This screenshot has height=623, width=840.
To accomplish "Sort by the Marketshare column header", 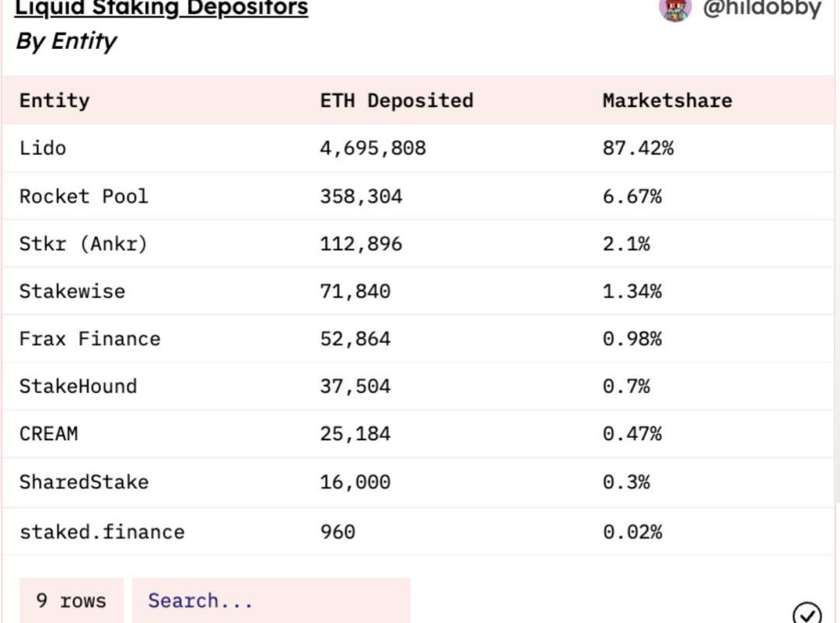I will pyautogui.click(x=667, y=100).
